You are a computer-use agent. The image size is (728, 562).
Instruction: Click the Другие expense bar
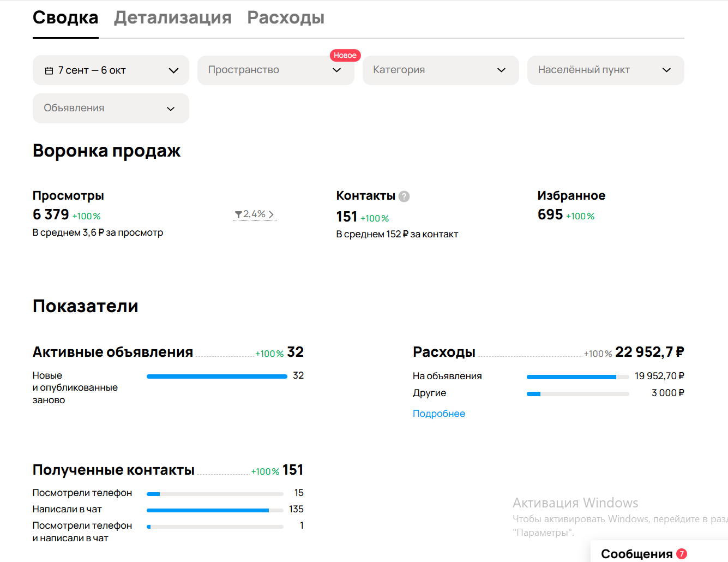pos(578,394)
